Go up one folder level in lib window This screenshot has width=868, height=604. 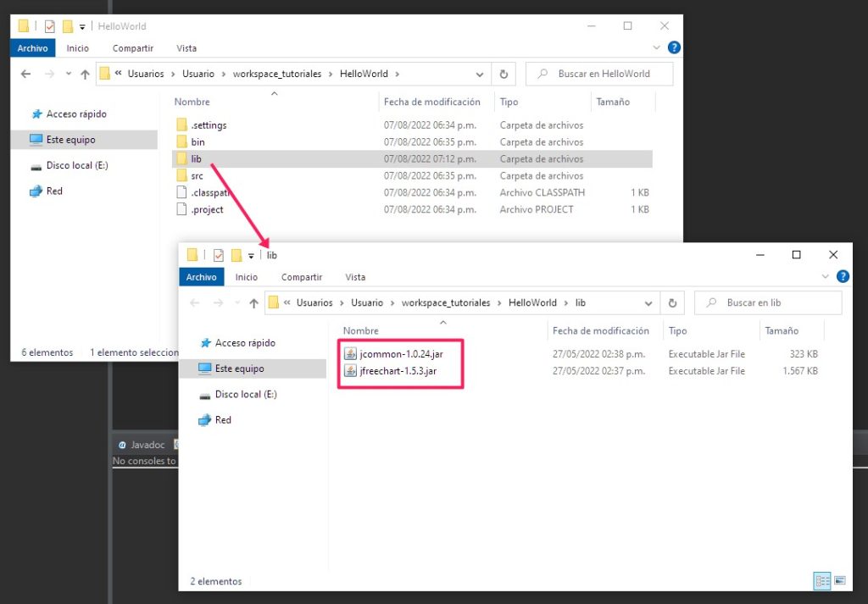pos(253,303)
